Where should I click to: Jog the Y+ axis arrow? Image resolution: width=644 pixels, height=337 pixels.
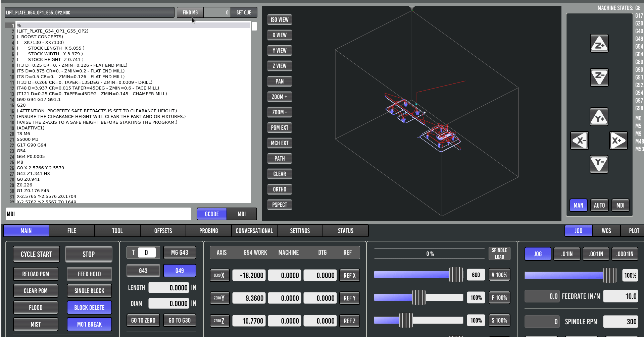[599, 117]
